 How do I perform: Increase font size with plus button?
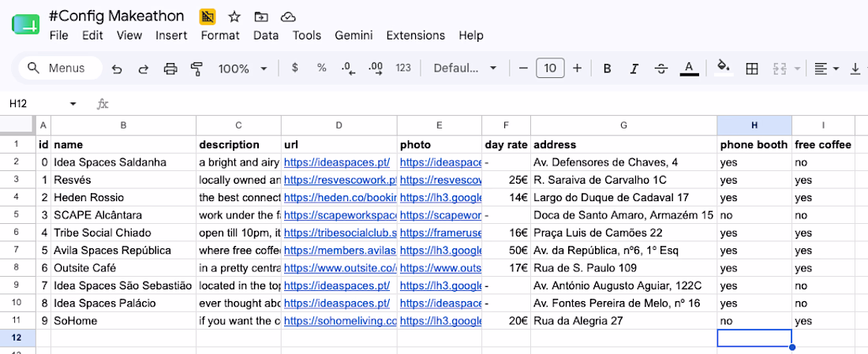[578, 68]
